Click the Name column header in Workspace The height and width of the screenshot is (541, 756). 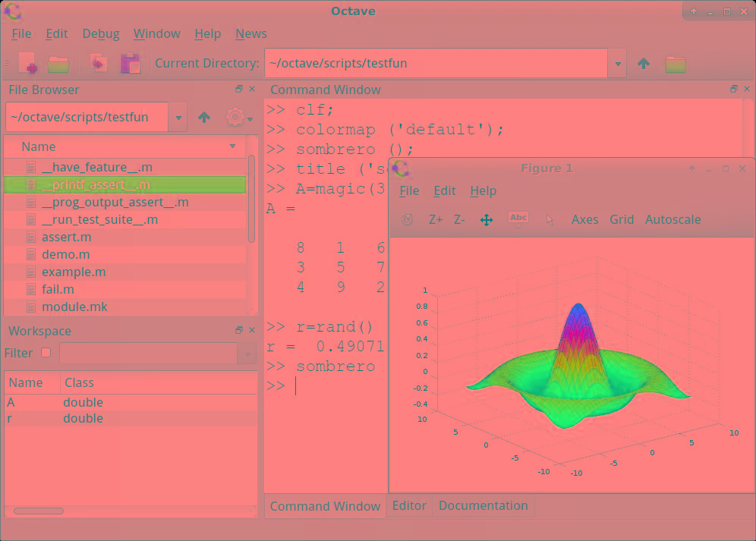pos(33,382)
